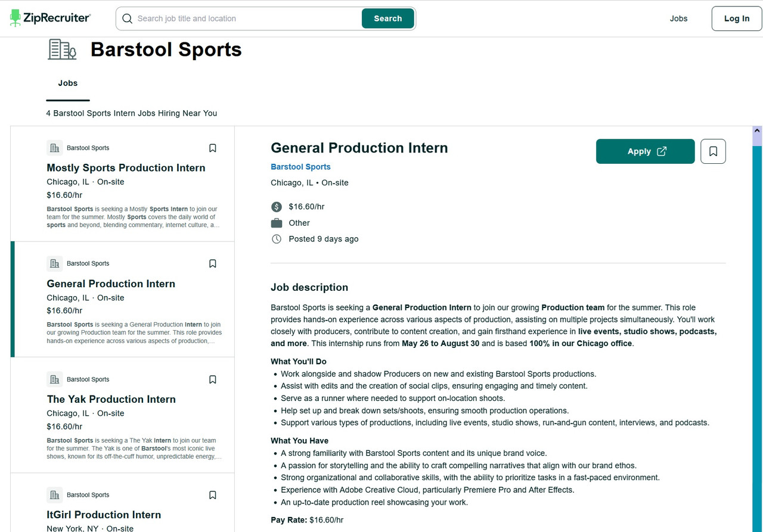Click the ZipRecruiter logo
The image size is (763, 532).
click(x=50, y=18)
